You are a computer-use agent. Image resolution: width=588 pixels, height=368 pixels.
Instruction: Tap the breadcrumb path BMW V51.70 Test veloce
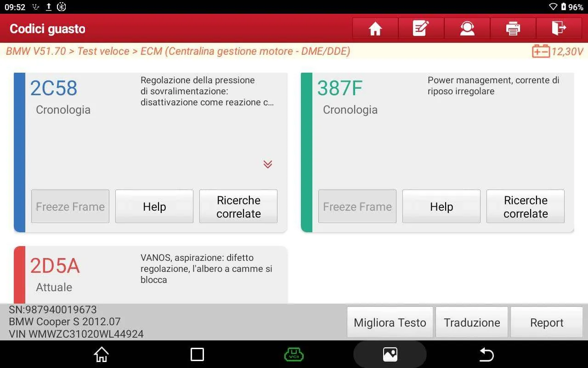coord(178,51)
